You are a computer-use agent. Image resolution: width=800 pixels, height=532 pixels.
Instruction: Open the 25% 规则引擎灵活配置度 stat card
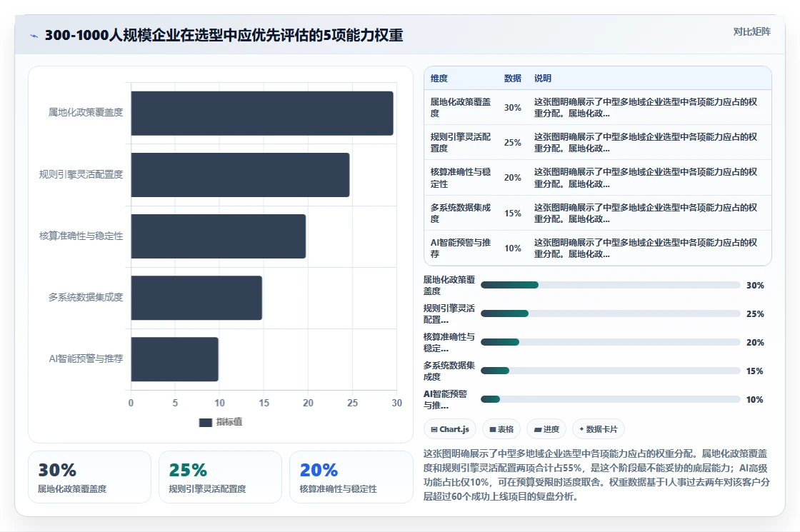pos(221,477)
